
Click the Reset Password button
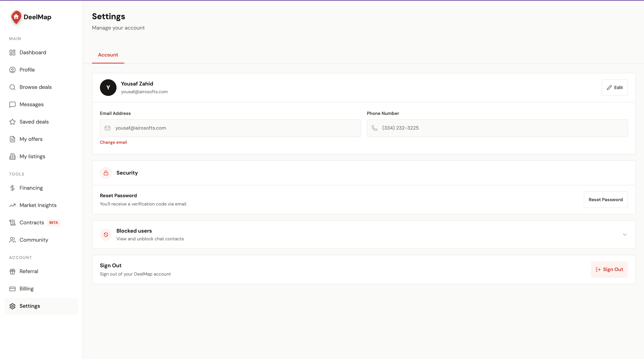tap(606, 200)
